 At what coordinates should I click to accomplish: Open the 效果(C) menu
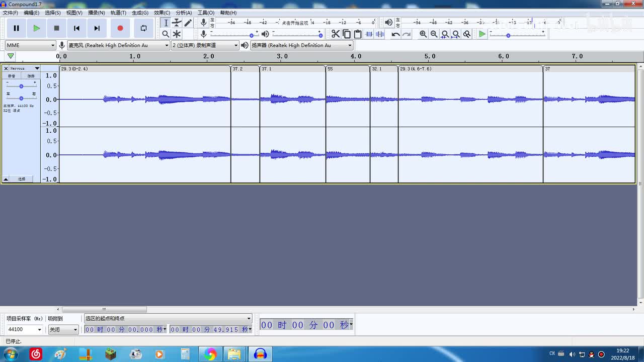pos(162,13)
